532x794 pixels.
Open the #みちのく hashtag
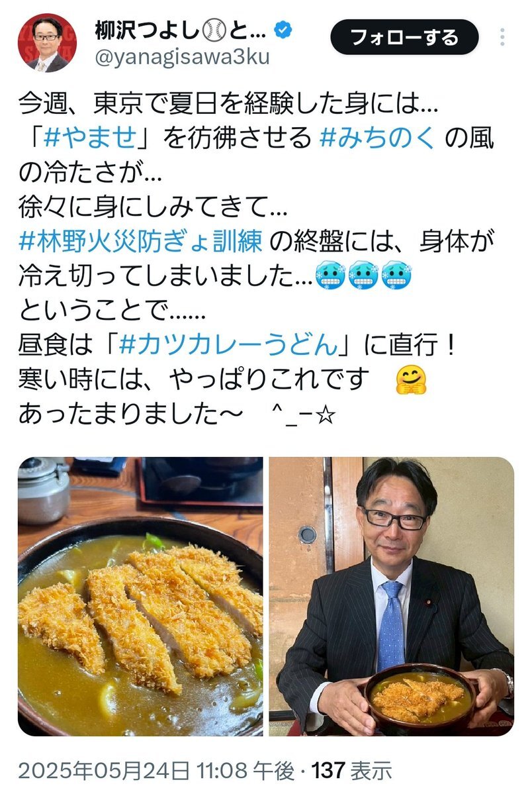377,137
